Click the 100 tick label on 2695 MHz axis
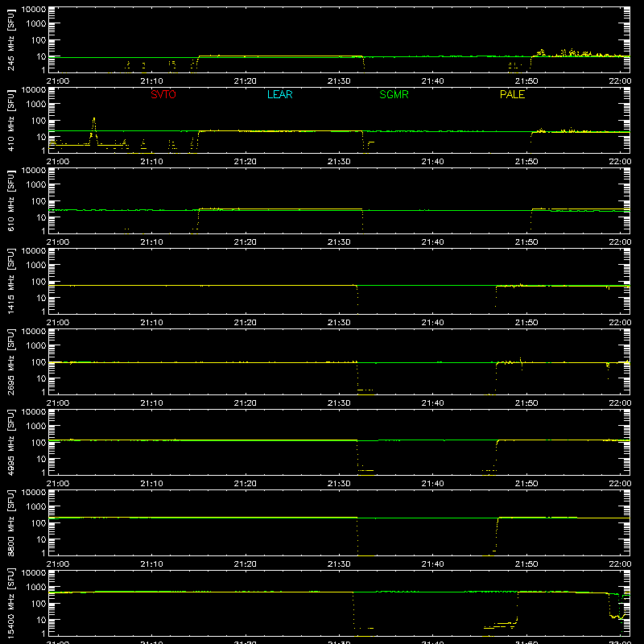Image resolution: width=644 pixels, height=644 pixels. 39,361
